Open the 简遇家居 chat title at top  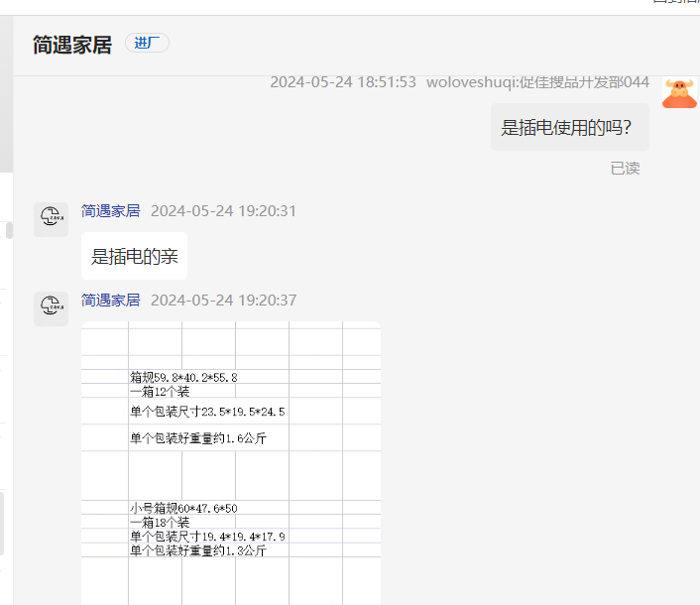click(72, 45)
